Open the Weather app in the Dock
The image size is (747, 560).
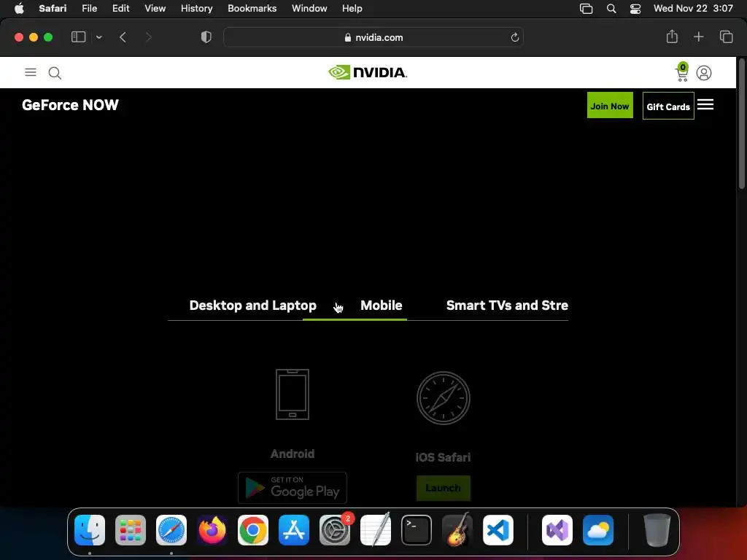point(598,530)
